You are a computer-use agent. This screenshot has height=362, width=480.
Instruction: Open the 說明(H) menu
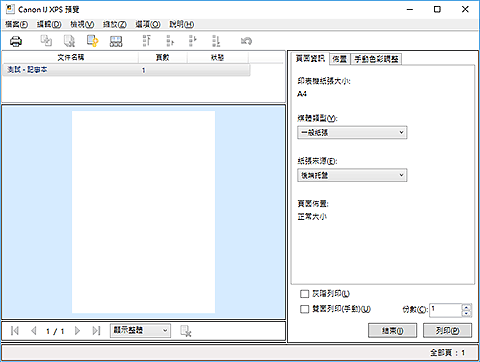[x=181, y=24]
